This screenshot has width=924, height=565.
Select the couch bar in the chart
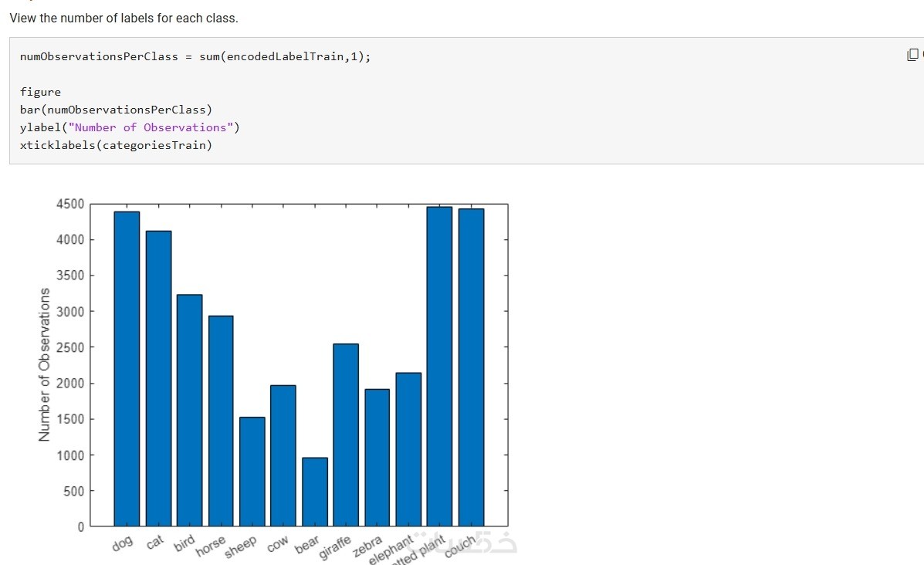(471, 367)
